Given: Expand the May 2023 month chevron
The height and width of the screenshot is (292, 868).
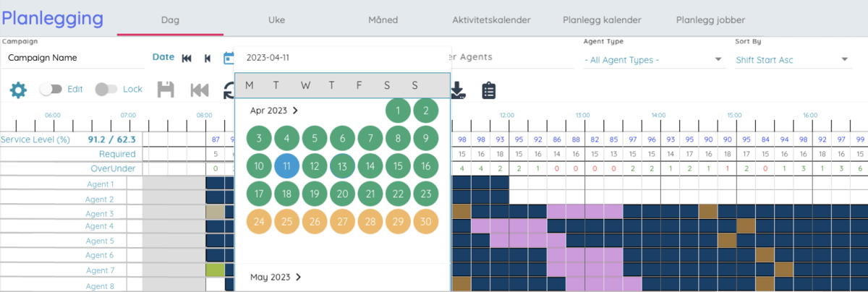Looking at the screenshot, I should (x=298, y=277).
